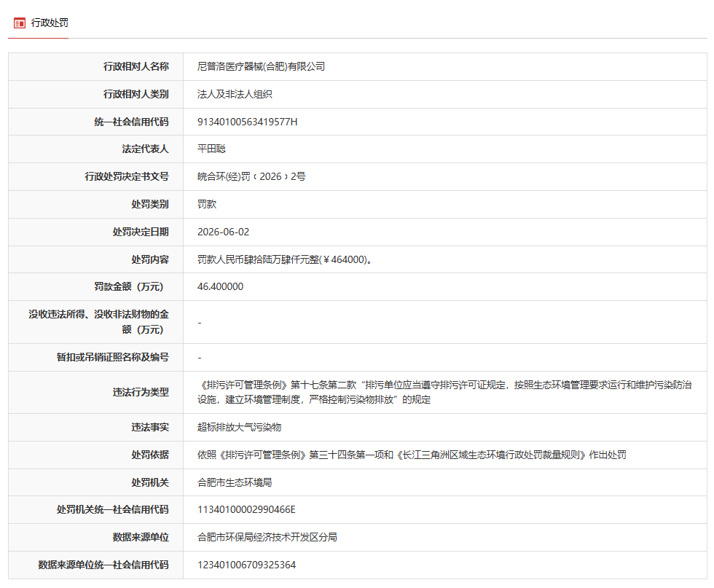This screenshot has height=588, width=714.
Task: Click the 行政处罚决定书文号 label
Action: point(127,177)
